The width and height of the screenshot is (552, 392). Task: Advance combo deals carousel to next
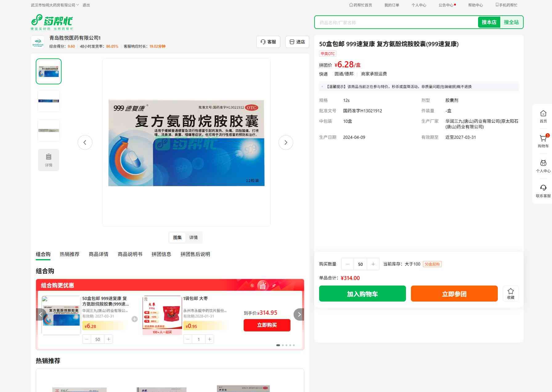(299, 314)
